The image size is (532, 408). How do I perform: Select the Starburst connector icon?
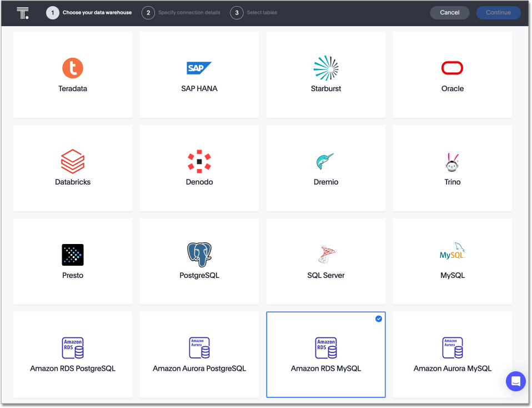[x=325, y=68]
